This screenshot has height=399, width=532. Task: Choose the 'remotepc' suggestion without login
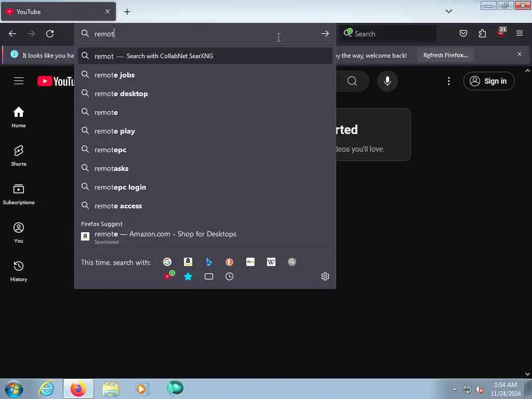click(x=205, y=150)
